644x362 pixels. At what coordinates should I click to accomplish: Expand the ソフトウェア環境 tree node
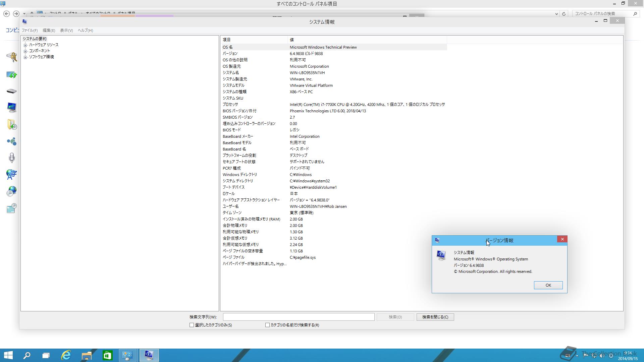click(25, 57)
